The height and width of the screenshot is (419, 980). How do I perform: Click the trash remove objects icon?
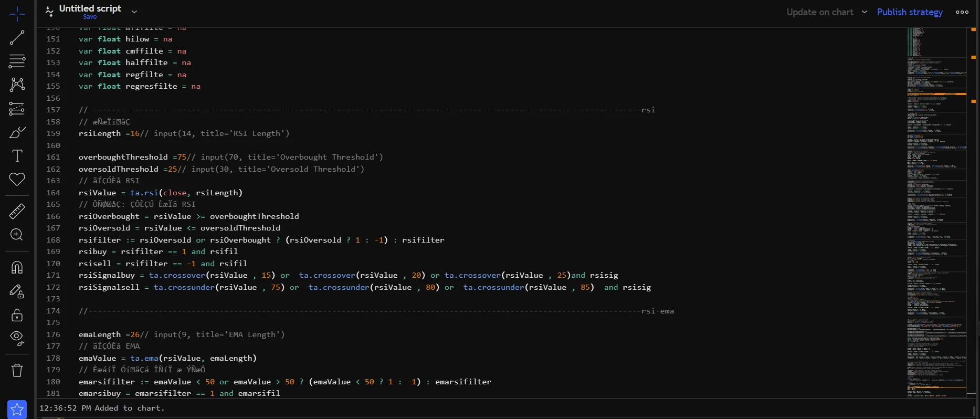(x=17, y=370)
